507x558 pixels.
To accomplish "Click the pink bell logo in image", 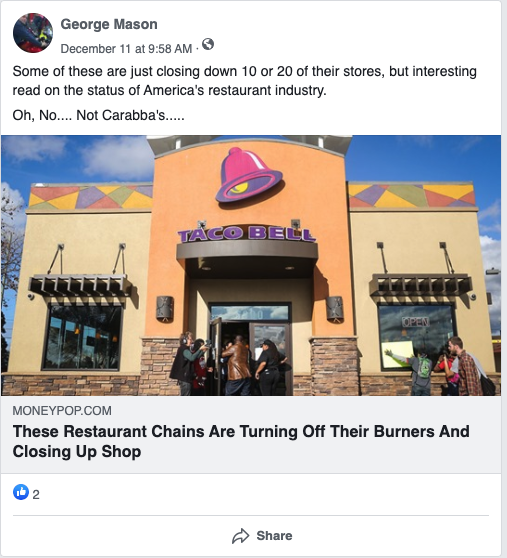I will click(249, 175).
